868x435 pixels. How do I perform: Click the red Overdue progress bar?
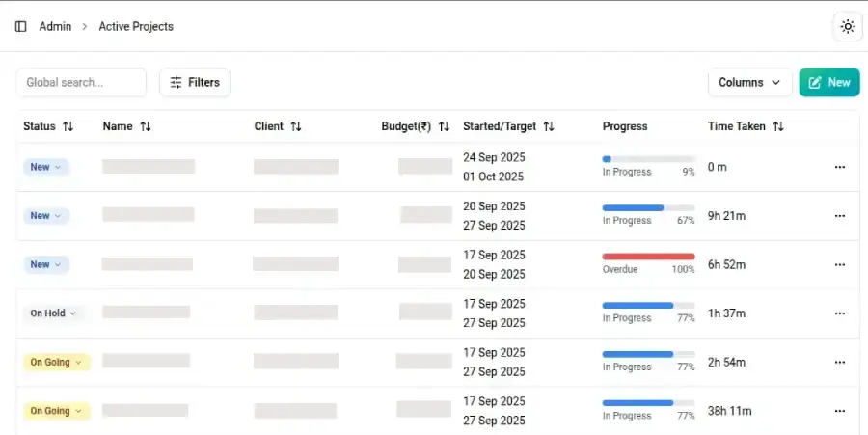[x=648, y=257]
